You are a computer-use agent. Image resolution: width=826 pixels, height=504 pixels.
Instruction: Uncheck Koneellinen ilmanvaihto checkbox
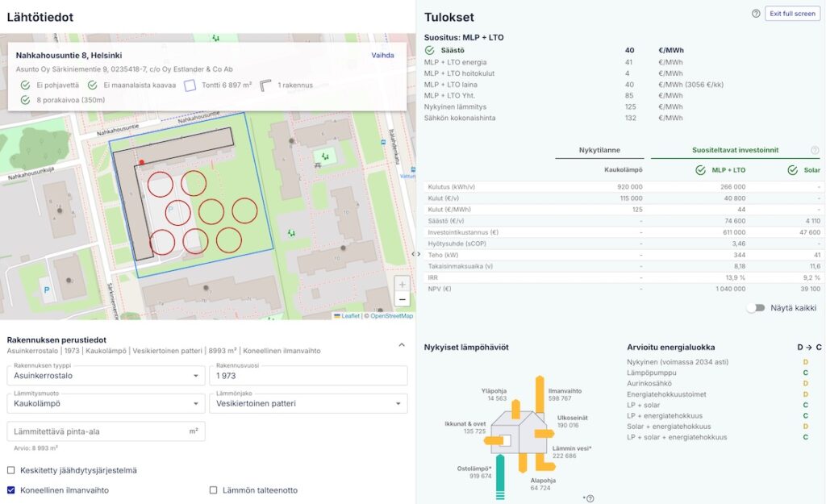pyautogui.click(x=11, y=489)
